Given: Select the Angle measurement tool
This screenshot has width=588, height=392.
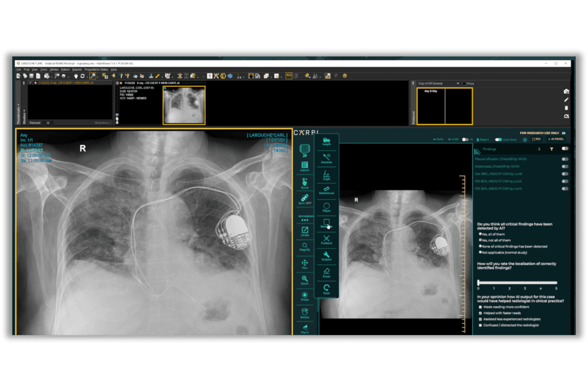Looking at the screenshot, I should coord(327,175).
